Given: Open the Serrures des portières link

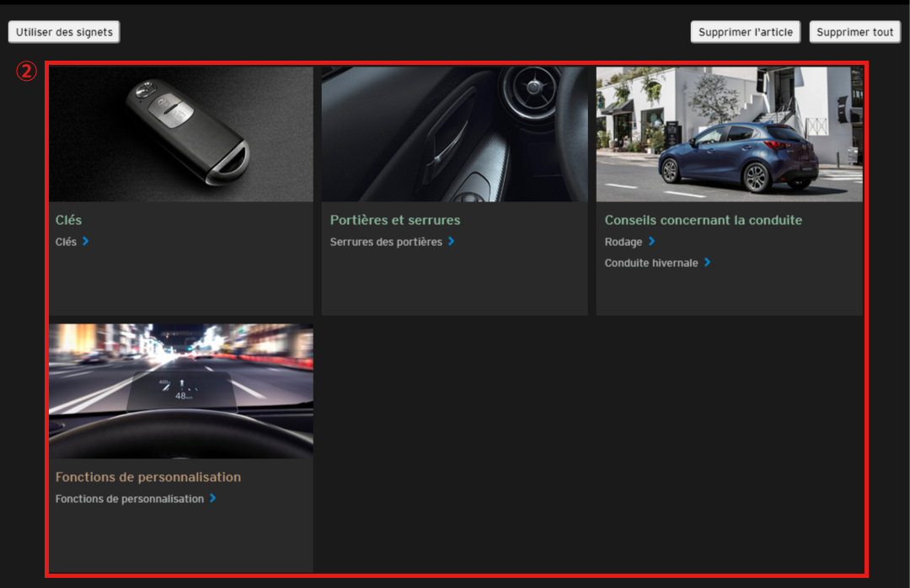Looking at the screenshot, I should pyautogui.click(x=386, y=242).
